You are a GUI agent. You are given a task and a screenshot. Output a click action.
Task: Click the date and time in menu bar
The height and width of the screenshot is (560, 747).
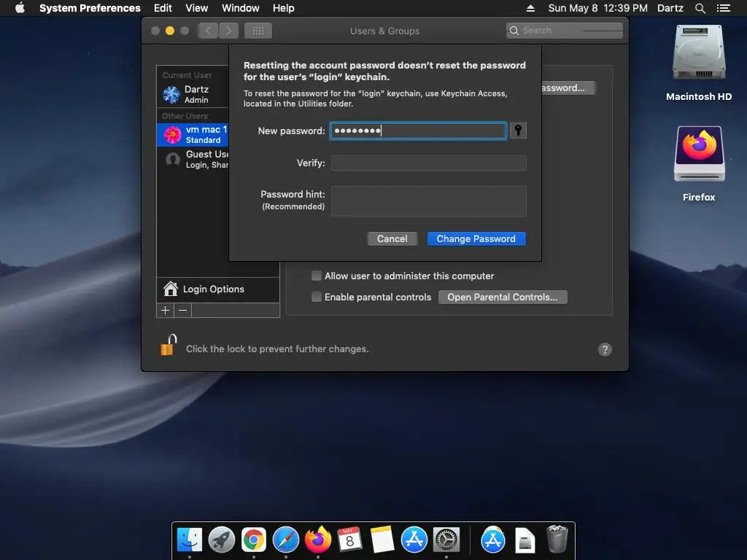tap(598, 8)
